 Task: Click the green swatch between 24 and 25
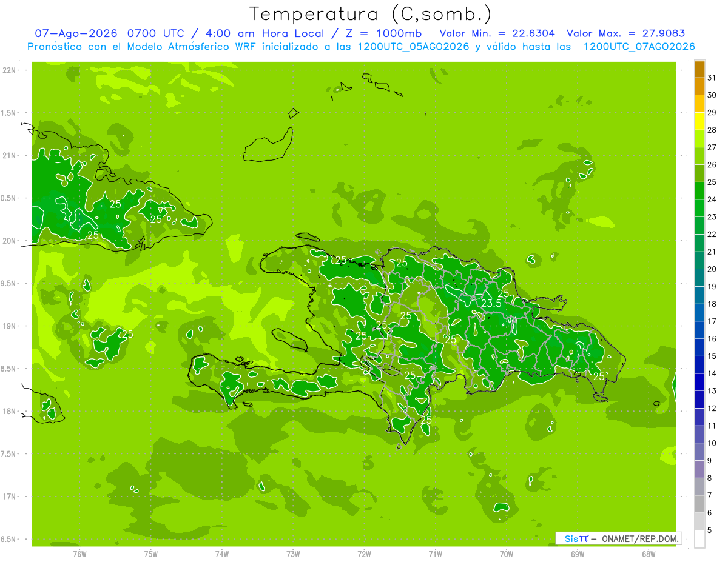699,191
